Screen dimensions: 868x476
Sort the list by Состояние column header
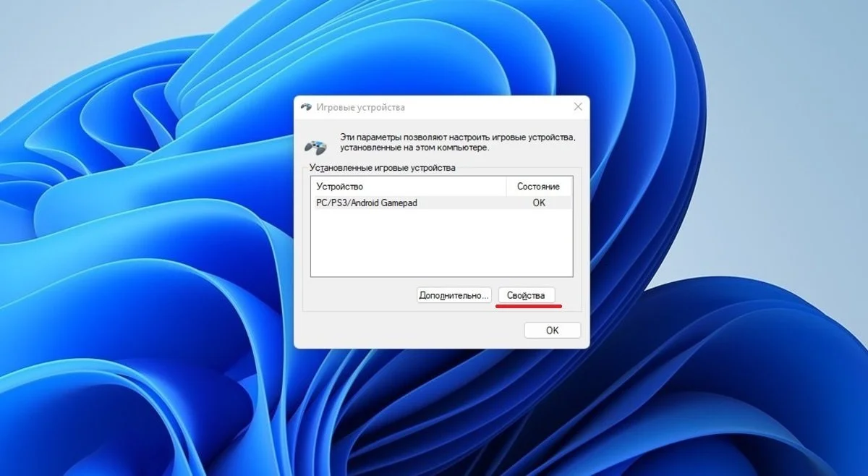(x=538, y=187)
